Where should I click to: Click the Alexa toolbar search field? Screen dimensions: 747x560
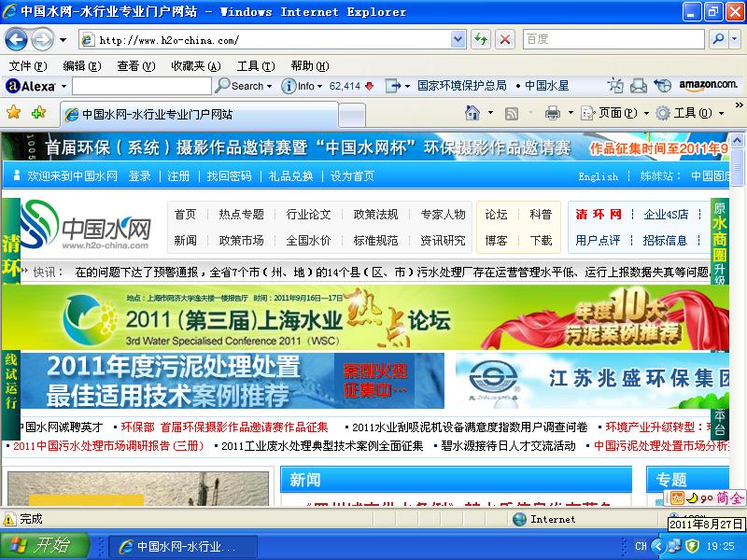142,86
